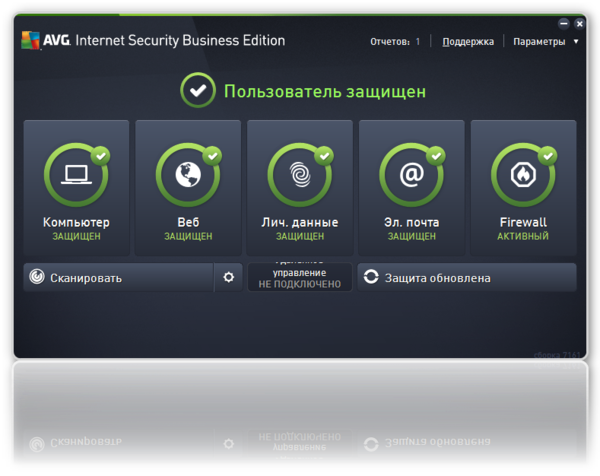600x476 pixels.
Task: Click the ЗАЩИЩЕН status under Компьютер
Action: pyautogui.click(x=76, y=236)
